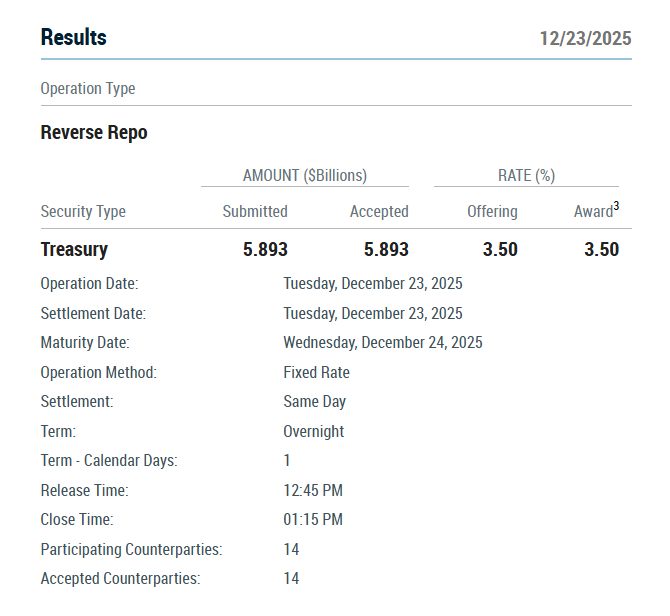Click the Submitted column header

(x=255, y=211)
